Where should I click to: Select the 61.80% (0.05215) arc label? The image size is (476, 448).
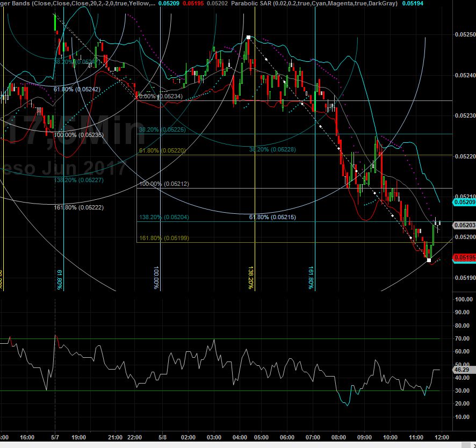click(272, 217)
